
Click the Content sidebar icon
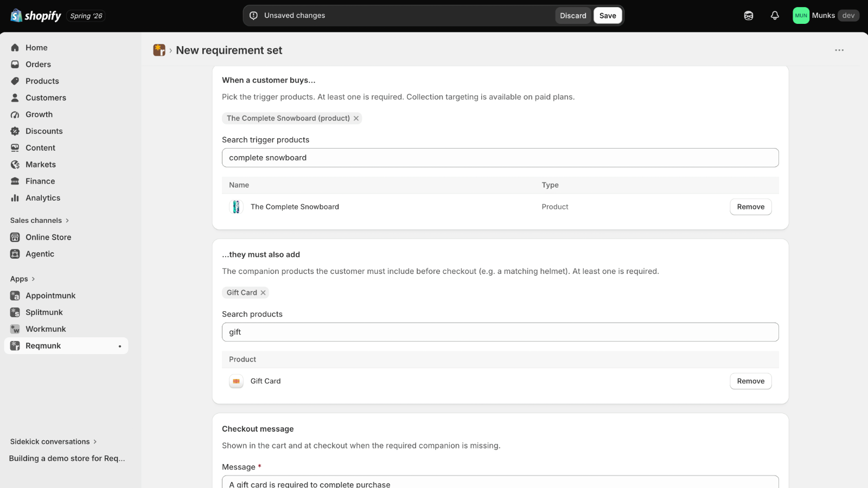point(15,148)
